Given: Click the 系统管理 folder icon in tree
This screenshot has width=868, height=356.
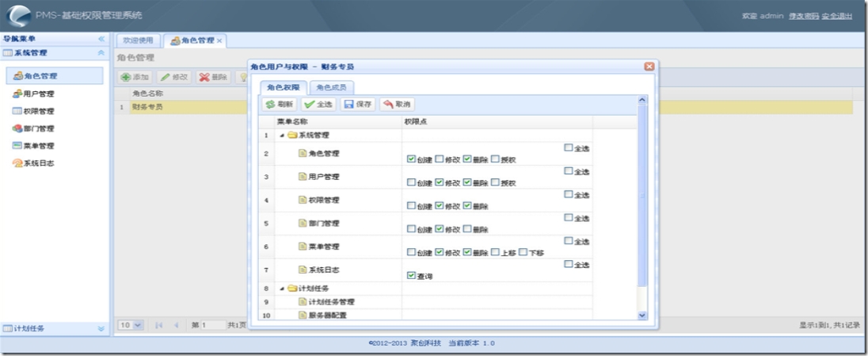Looking at the screenshot, I should (x=292, y=136).
